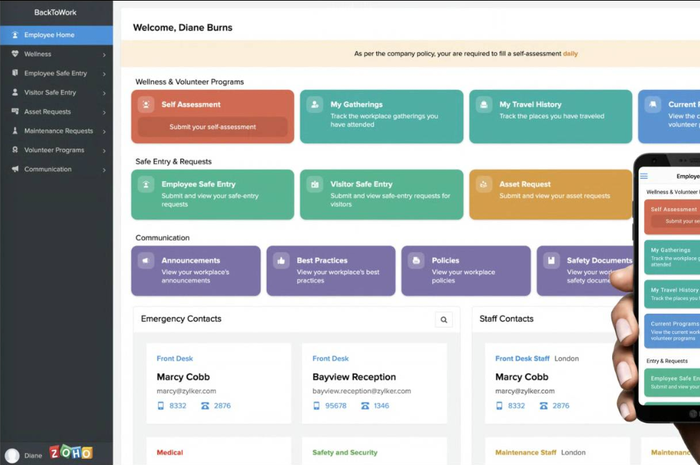Select Wellness in the sidebar menu
This screenshot has height=465, width=700.
pyautogui.click(x=56, y=54)
